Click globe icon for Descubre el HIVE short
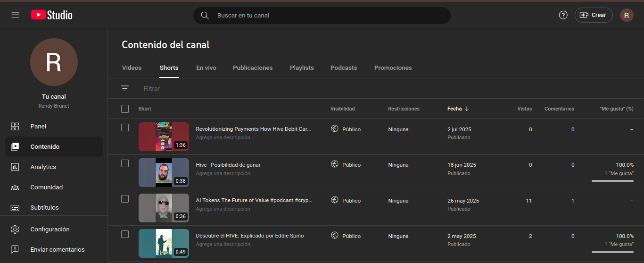 335,235
